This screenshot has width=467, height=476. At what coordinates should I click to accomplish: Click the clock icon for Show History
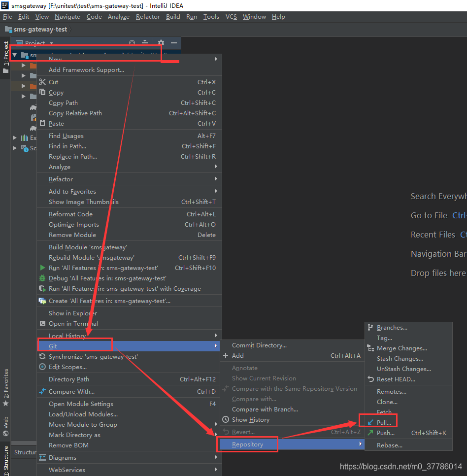tap(226, 419)
